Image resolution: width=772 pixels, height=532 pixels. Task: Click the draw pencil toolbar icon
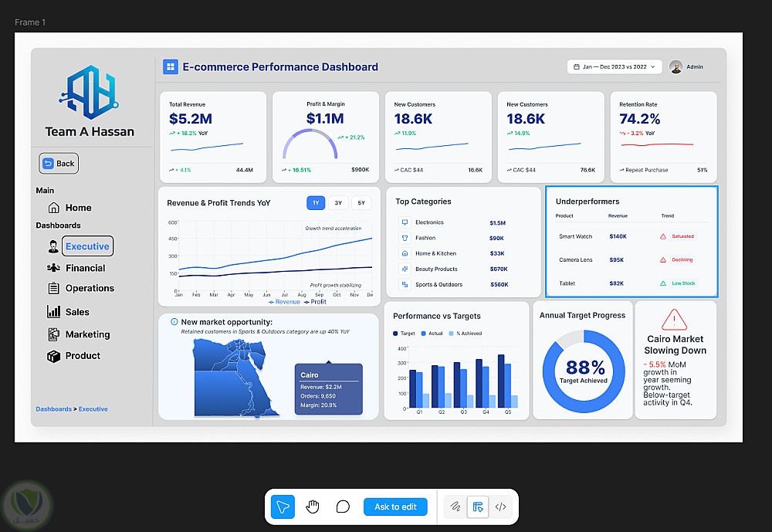455,507
